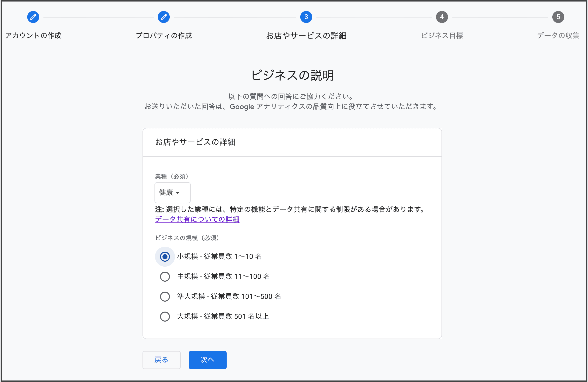Viewport: 588px width, 382px height.
Task: Open the データ共有についての詳細 link
Action: click(197, 219)
